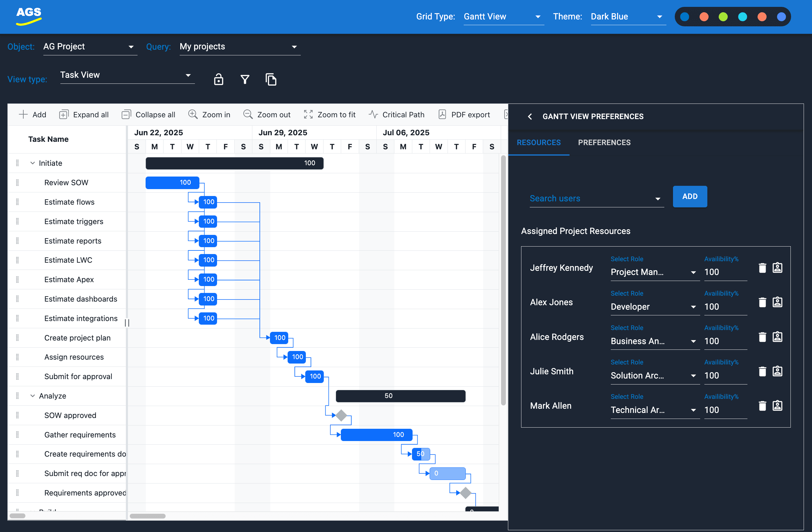Open the View type dropdown
Screen dimensions: 812x532
click(127, 75)
